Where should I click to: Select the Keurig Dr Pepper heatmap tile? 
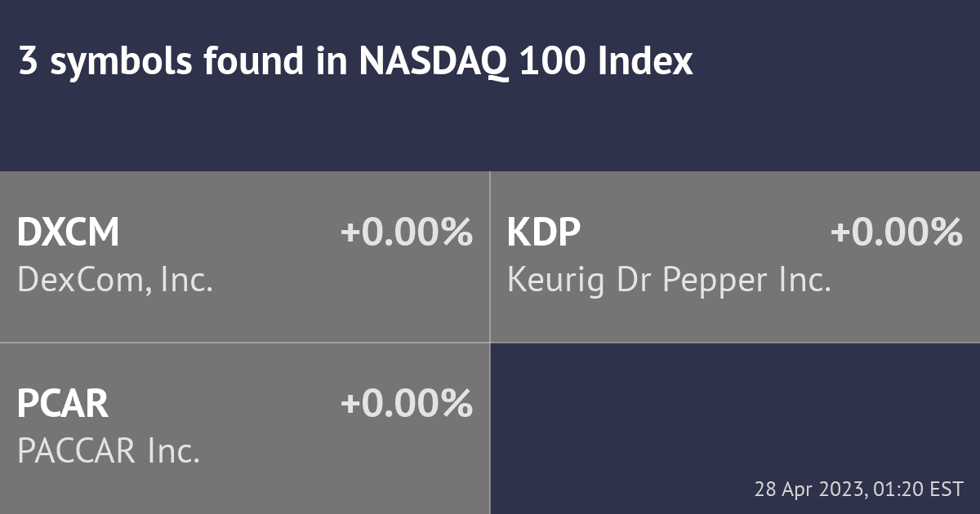click(x=735, y=257)
